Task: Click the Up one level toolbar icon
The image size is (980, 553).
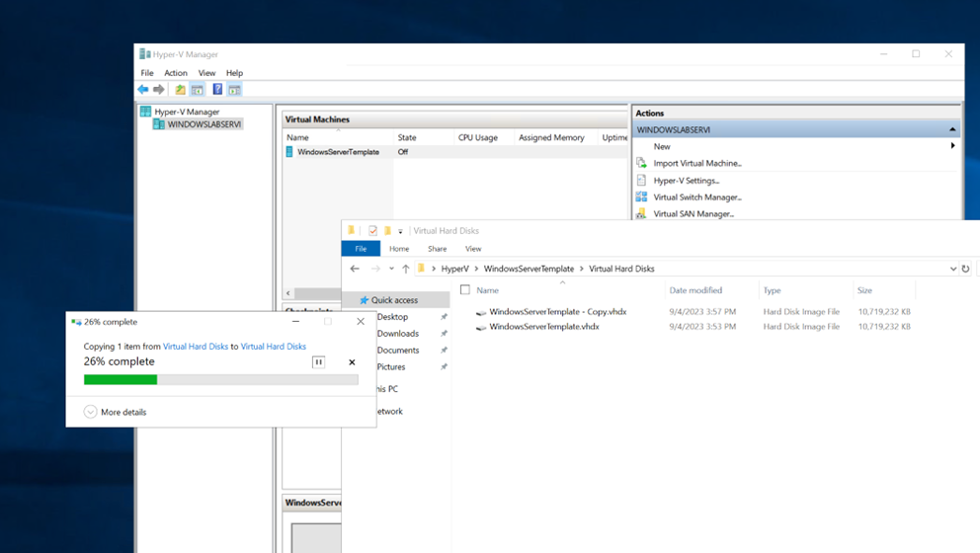Action: click(x=180, y=90)
